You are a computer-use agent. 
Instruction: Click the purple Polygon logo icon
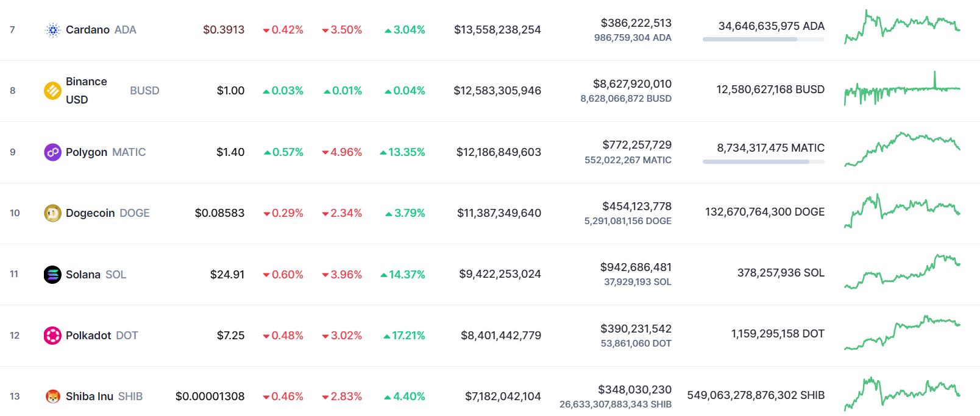(53, 152)
